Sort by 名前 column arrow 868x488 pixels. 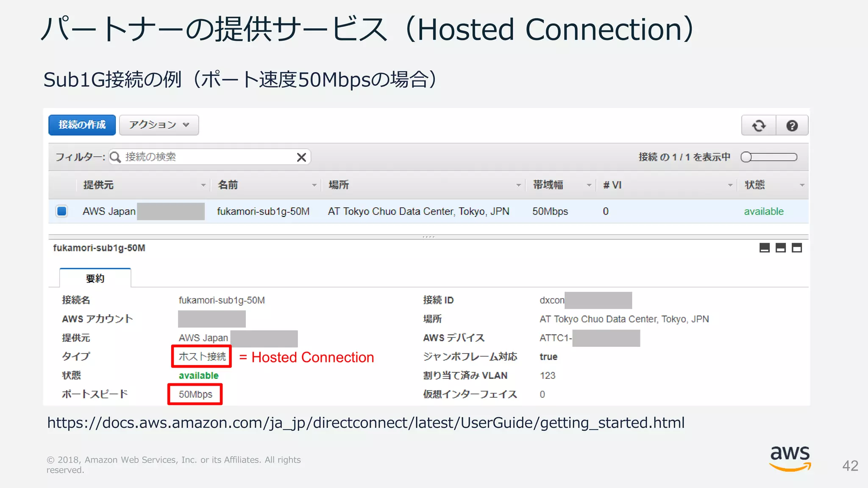(x=314, y=185)
